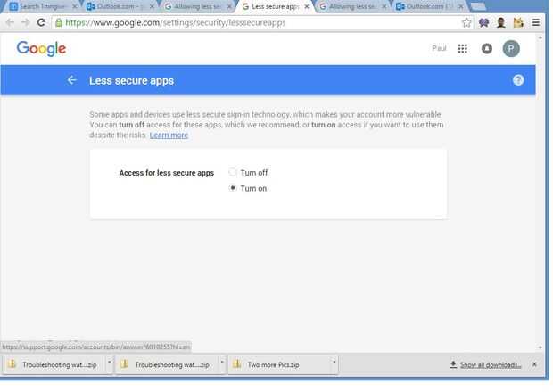Viewport: 553px width, 392px height.
Task: Click the Paul account name
Action: (439, 48)
